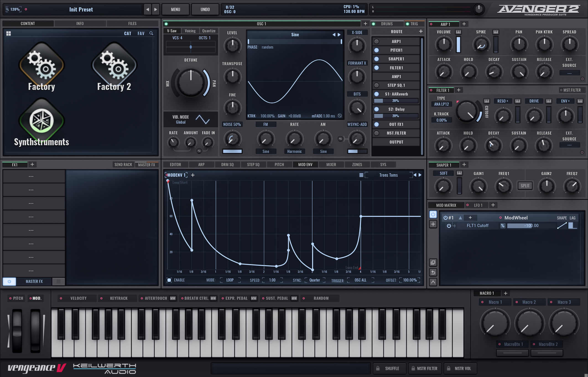Open the envelope SYNC Quarter selector
Viewport: 588px width, 377px height.
314,280
